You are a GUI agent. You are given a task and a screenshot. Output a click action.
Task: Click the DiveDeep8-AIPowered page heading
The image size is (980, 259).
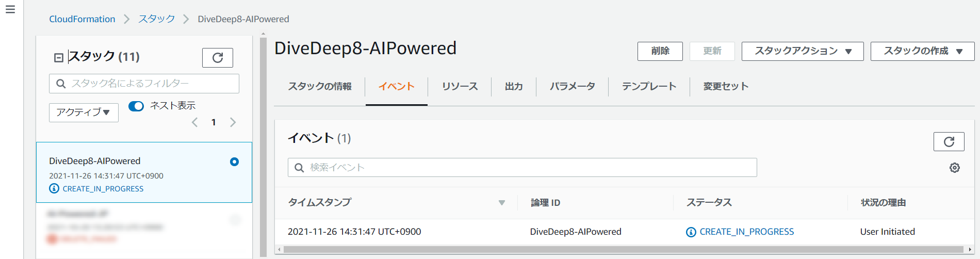click(x=365, y=48)
